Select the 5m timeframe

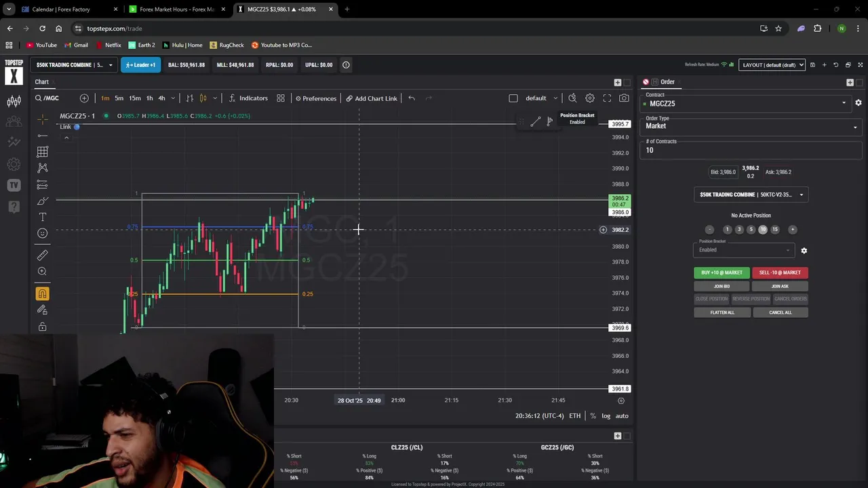click(119, 98)
